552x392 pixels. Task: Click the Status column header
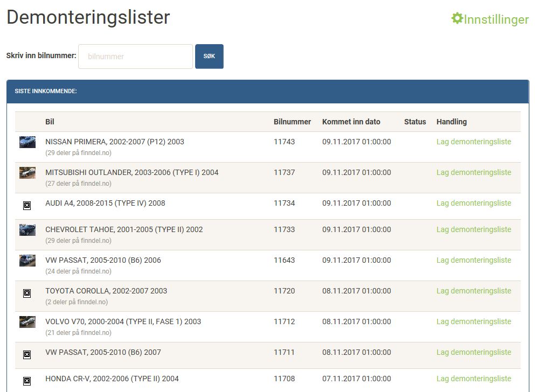pos(415,122)
